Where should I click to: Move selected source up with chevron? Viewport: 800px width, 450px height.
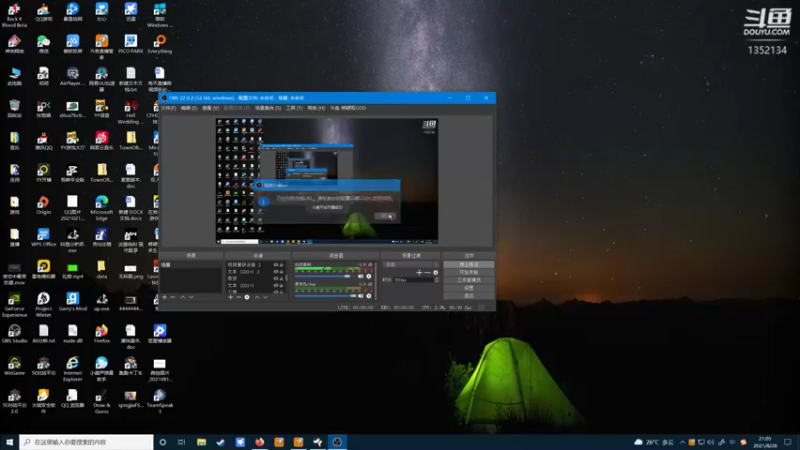257,297
